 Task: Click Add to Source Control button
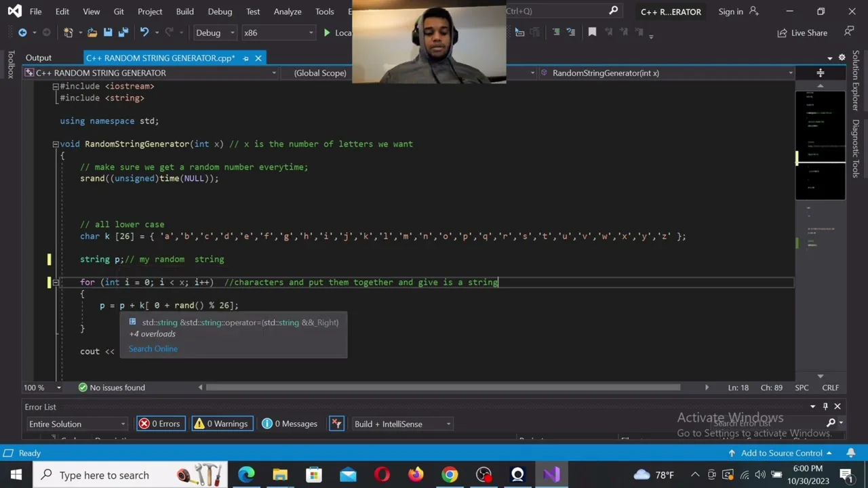click(x=781, y=453)
